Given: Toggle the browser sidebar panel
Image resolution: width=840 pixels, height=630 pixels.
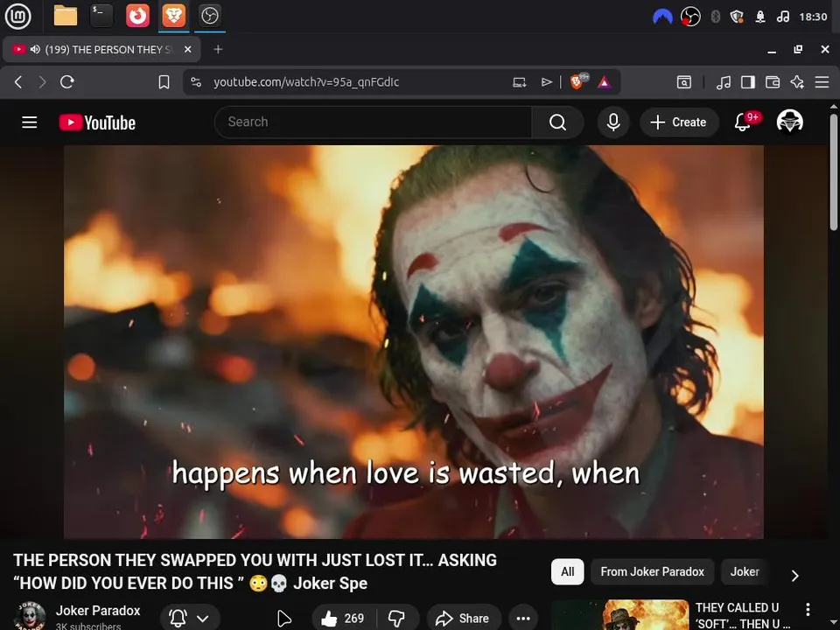Looking at the screenshot, I should (748, 82).
